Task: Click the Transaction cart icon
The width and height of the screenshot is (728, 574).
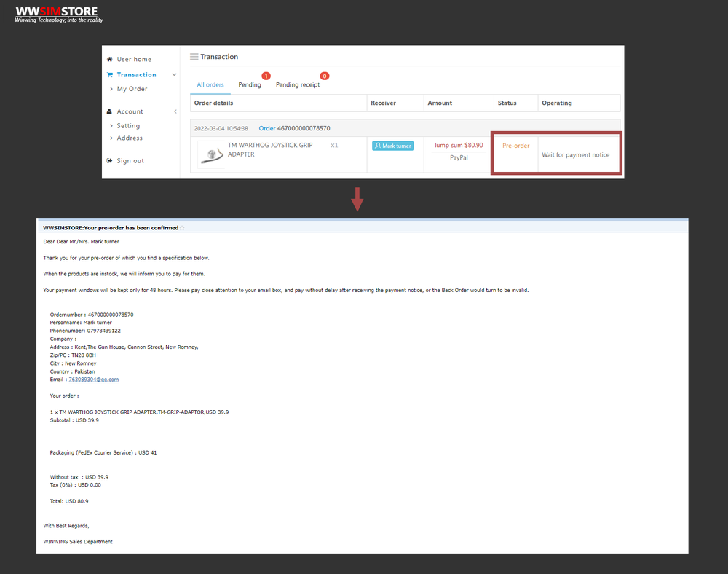Action: (110, 75)
